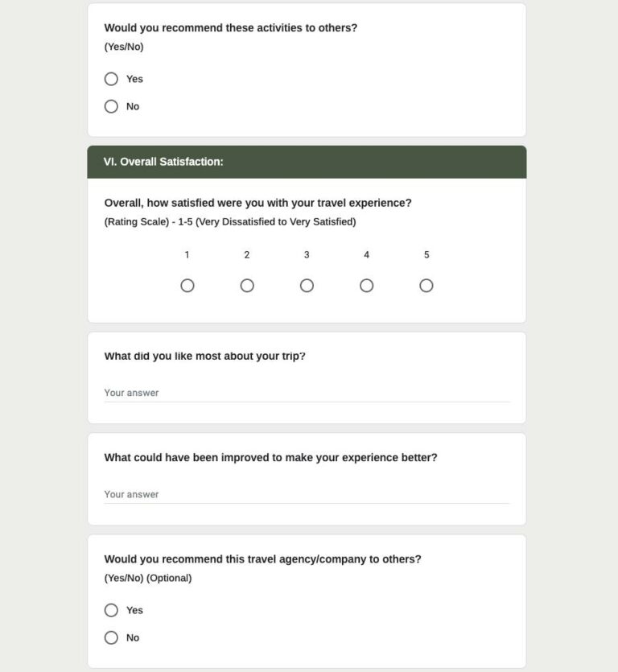Click the travel agency recommendation question text
The height and width of the screenshot is (672, 618).
262,559
